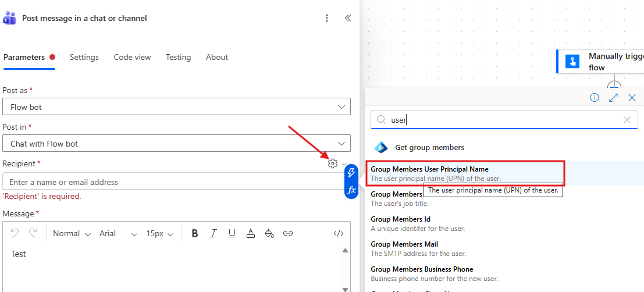
Task: Click the Microsoft Teams action icon
Action: click(x=9, y=18)
